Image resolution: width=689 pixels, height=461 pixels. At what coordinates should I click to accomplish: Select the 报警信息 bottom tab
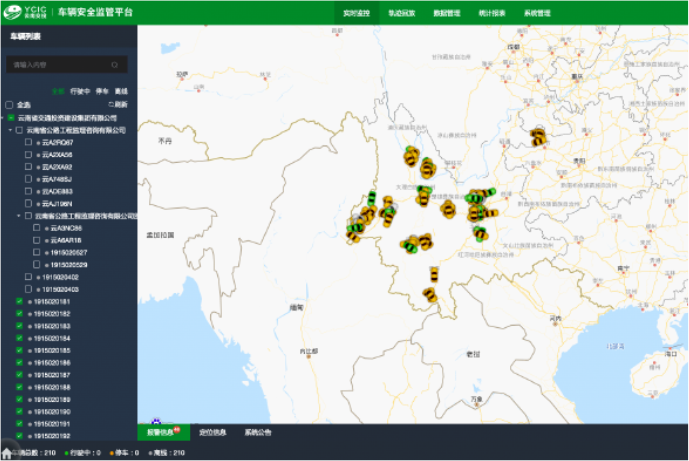pos(163,432)
